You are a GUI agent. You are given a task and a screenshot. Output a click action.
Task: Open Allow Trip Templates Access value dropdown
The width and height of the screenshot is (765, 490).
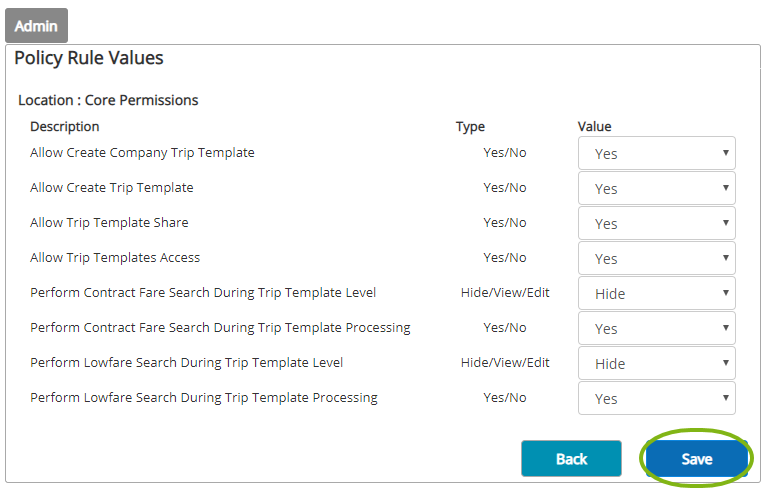pyautogui.click(x=656, y=259)
